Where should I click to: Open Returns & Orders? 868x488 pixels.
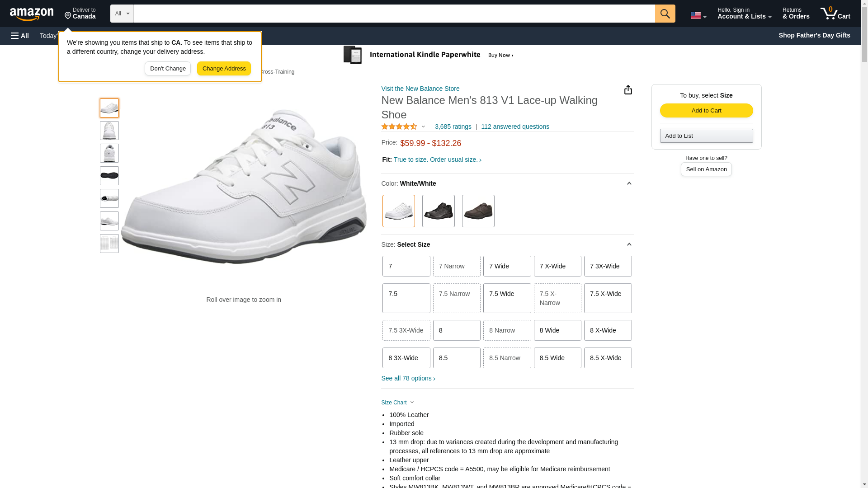pyautogui.click(x=796, y=14)
